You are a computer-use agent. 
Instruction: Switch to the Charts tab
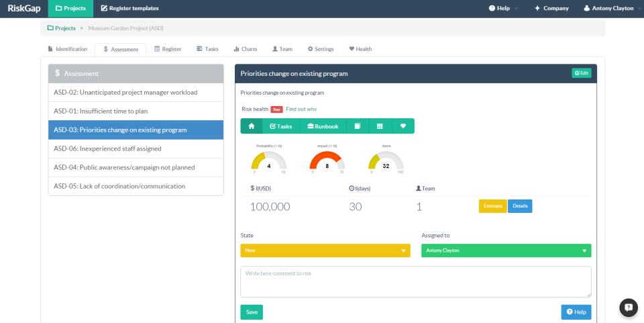pyautogui.click(x=245, y=49)
